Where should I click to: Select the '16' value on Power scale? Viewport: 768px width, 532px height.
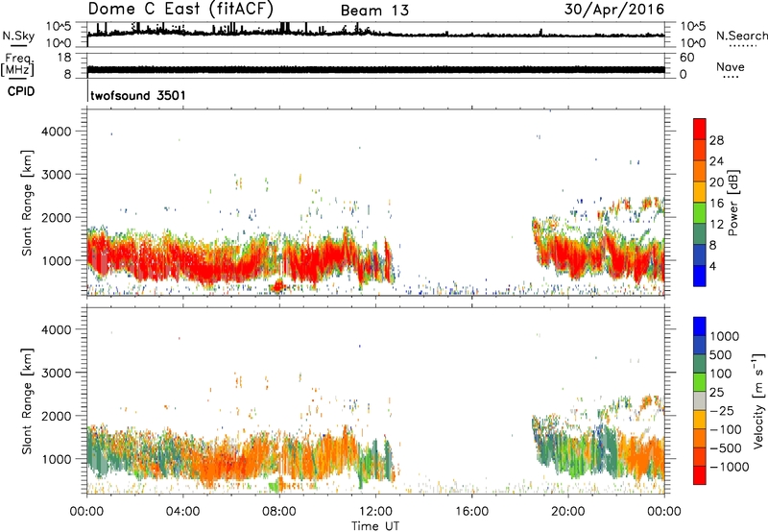(x=716, y=204)
